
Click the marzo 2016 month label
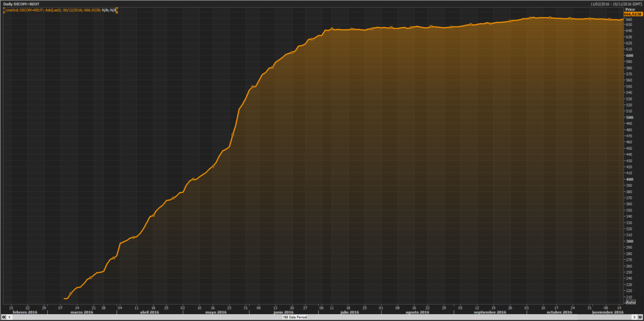(82, 312)
